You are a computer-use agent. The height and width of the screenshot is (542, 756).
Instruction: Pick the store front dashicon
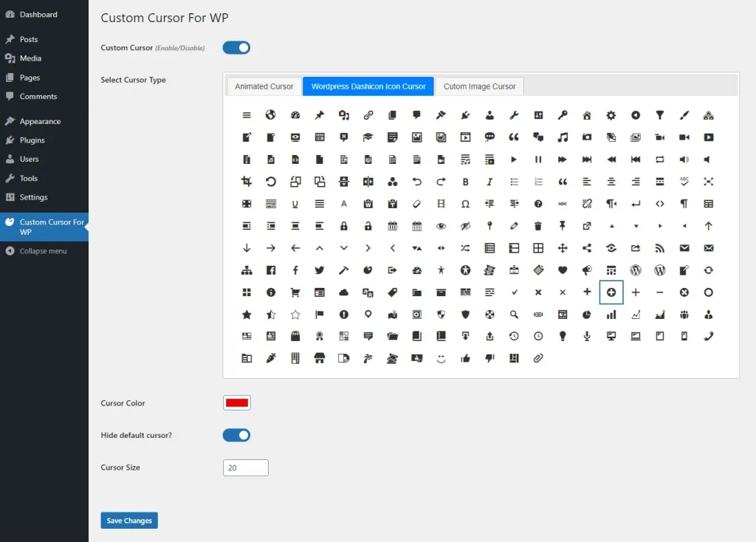pyautogui.click(x=319, y=358)
